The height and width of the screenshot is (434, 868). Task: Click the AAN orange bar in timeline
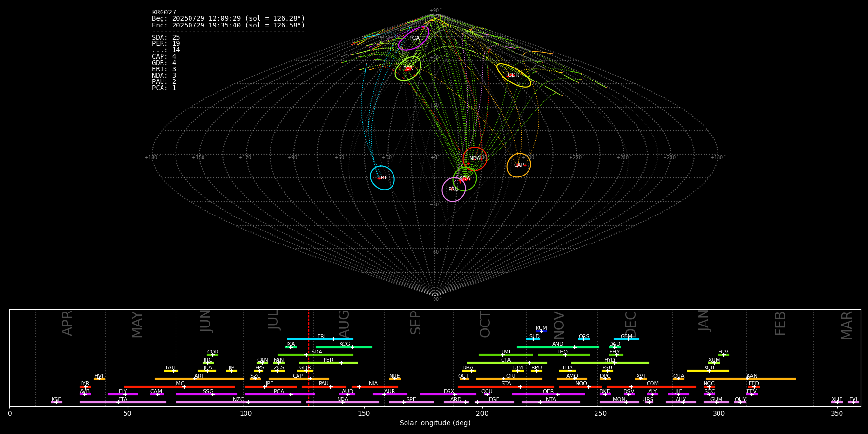point(751,379)
